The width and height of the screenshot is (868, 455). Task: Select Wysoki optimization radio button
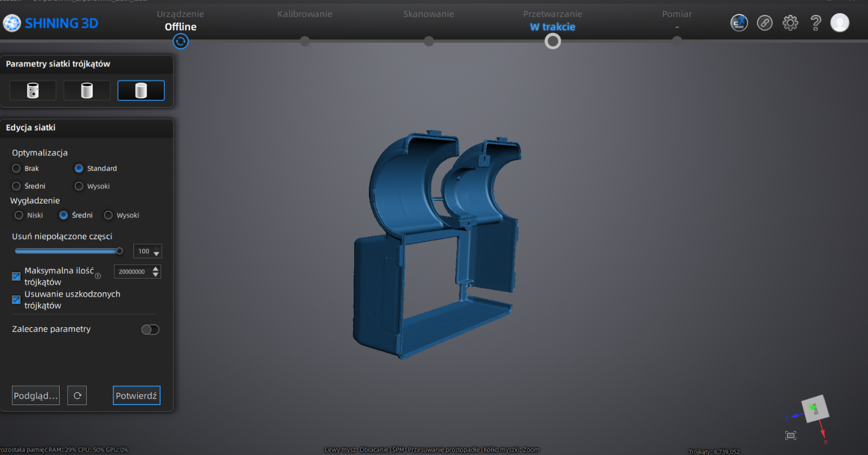coord(79,186)
